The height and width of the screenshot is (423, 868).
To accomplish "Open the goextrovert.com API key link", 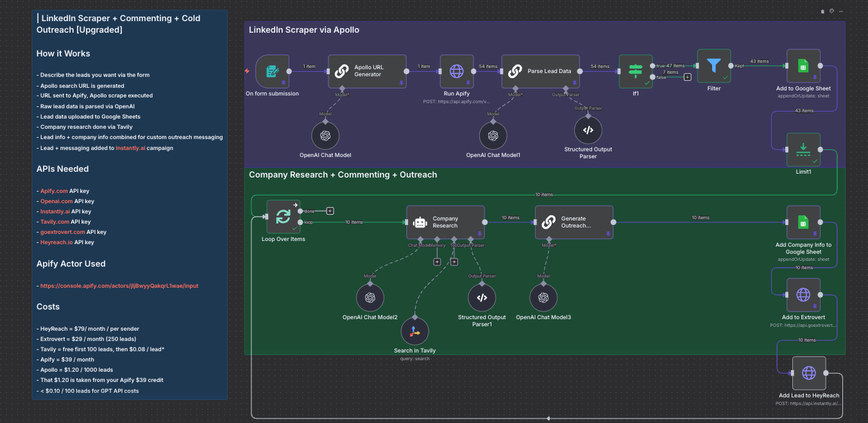I will [x=62, y=232].
